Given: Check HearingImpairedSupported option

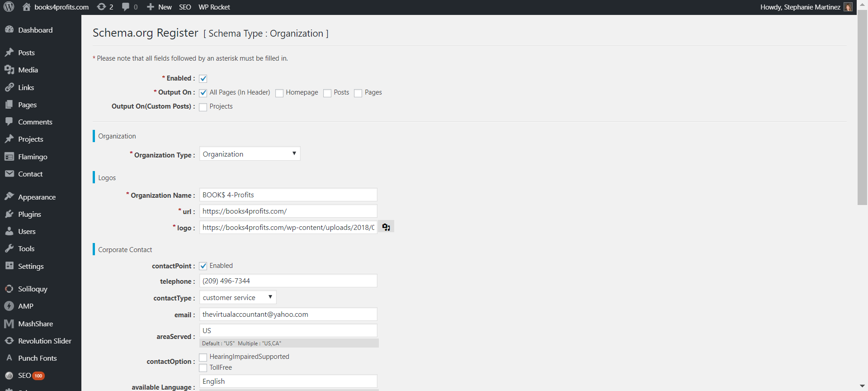Looking at the screenshot, I should (x=203, y=357).
